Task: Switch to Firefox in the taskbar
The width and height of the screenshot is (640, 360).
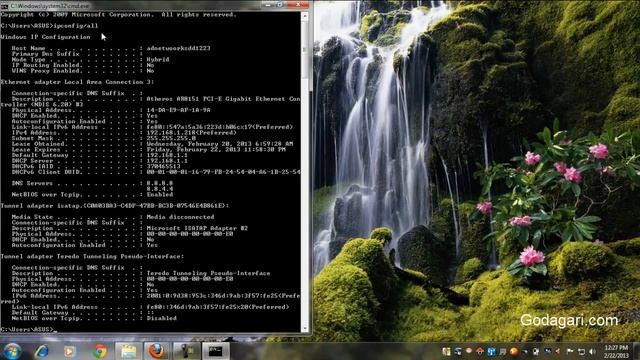Action: click(x=156, y=351)
